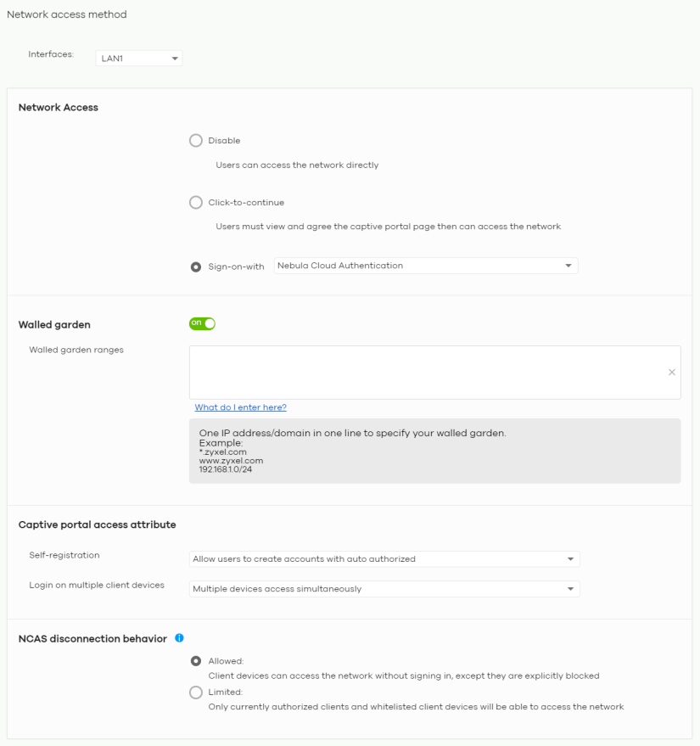Expand the Login on multiple client devices dropdown
The width and height of the screenshot is (700, 746).
384,589
